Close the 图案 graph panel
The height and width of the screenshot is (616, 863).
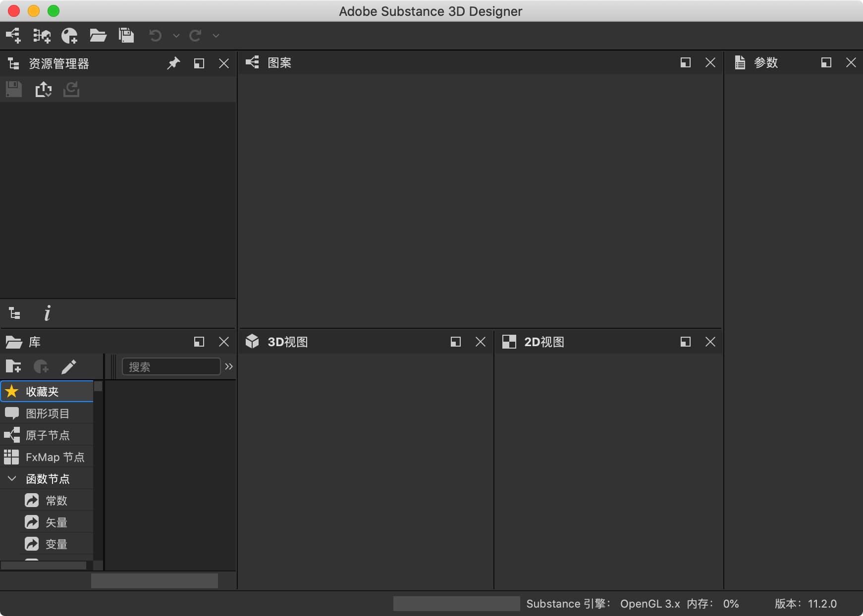pos(710,62)
